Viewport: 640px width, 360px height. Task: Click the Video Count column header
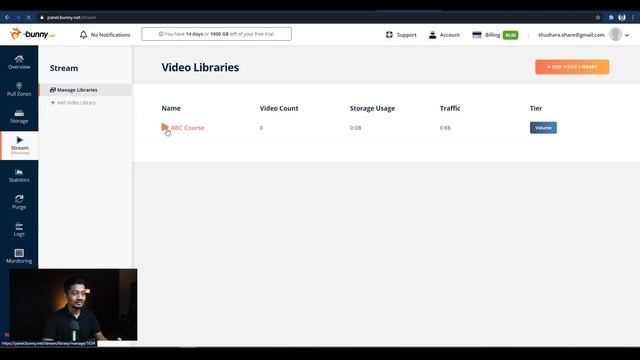pyautogui.click(x=279, y=108)
